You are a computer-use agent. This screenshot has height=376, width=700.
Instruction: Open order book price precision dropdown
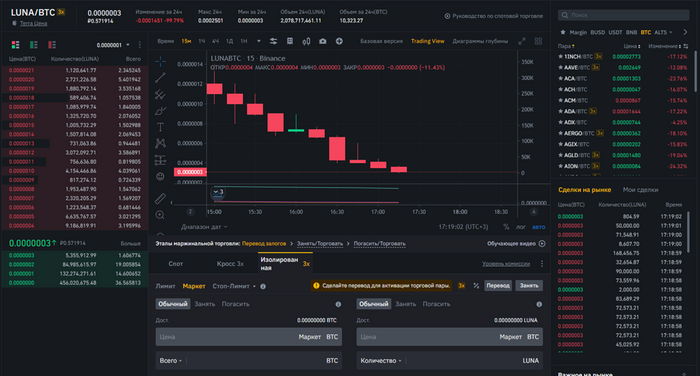tap(113, 45)
